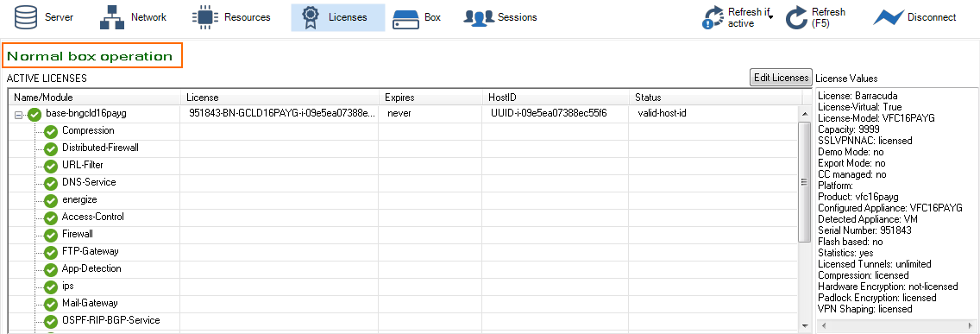Sort by the Name/Module column header

point(95,98)
